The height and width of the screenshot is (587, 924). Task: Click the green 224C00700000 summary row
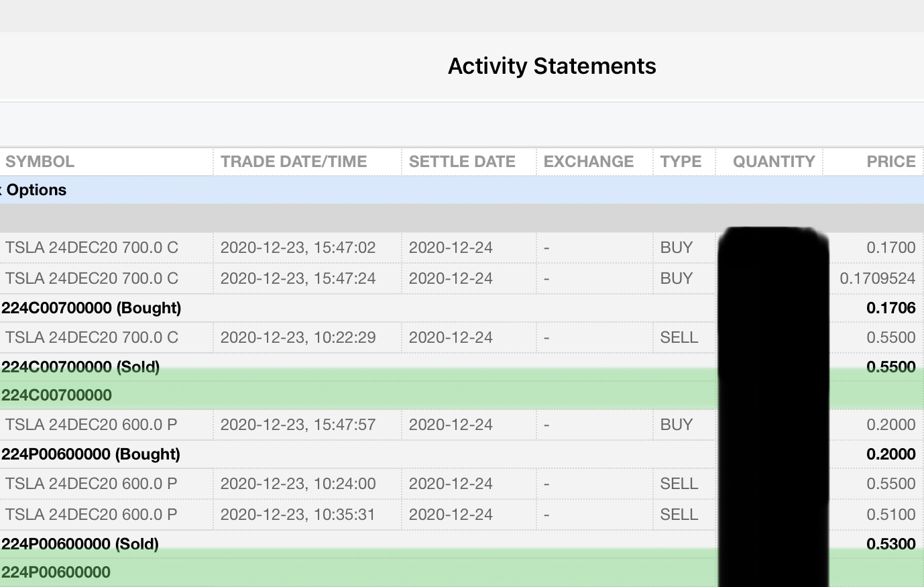point(56,395)
